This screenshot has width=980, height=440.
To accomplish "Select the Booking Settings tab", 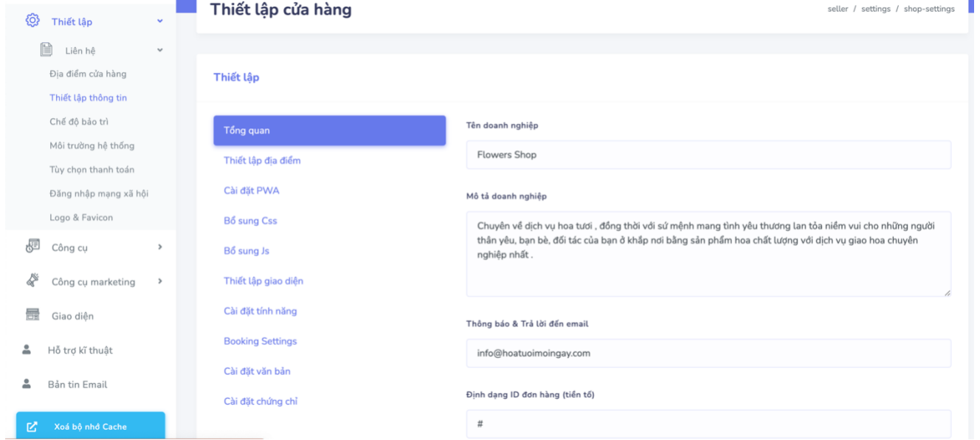I will coord(260,341).
